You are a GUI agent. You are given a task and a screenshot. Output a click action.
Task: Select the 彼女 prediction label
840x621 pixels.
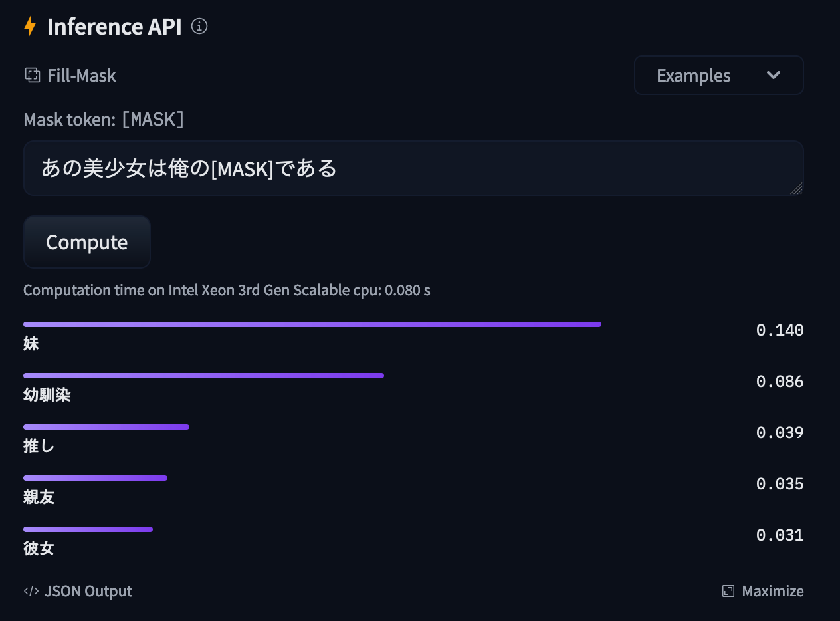39,548
